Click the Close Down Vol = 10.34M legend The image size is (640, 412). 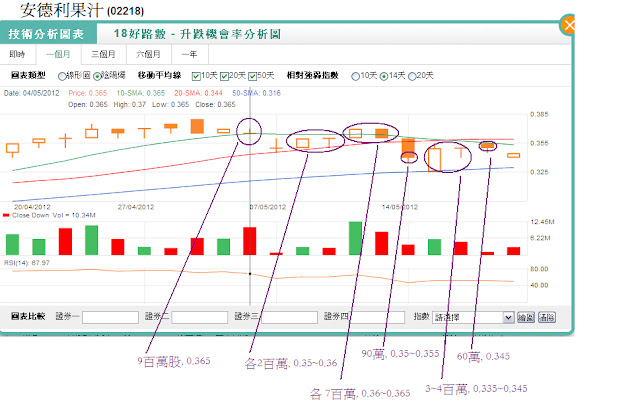pos(49,215)
